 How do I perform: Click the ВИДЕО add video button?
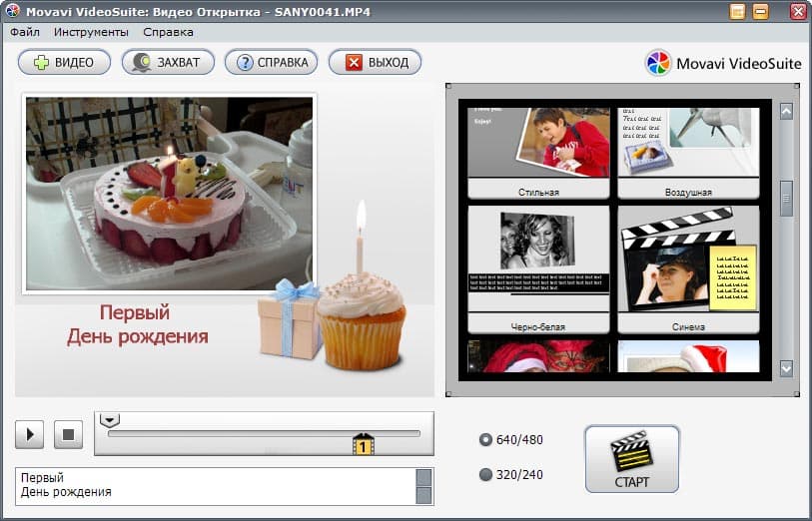pyautogui.click(x=64, y=63)
